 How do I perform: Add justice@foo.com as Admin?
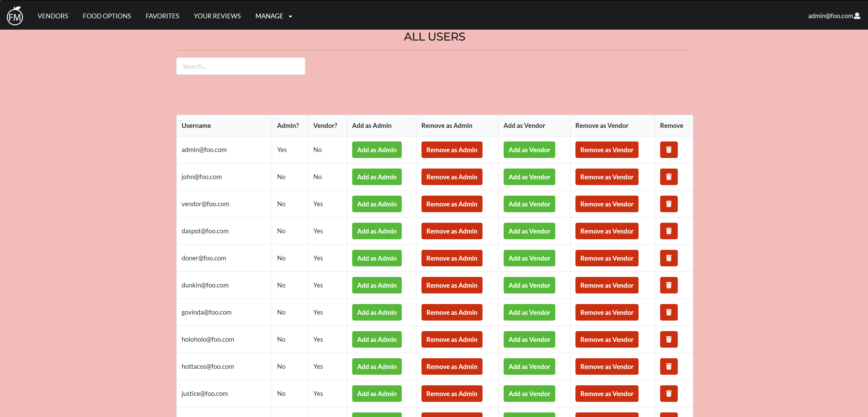pos(377,393)
